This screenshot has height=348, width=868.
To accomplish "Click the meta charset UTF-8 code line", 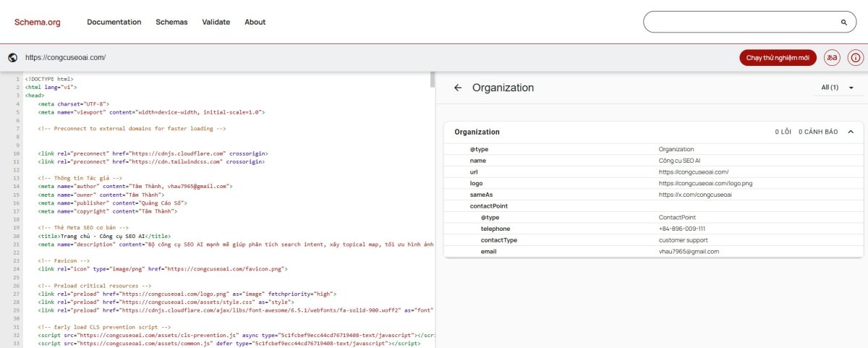I will (74, 104).
